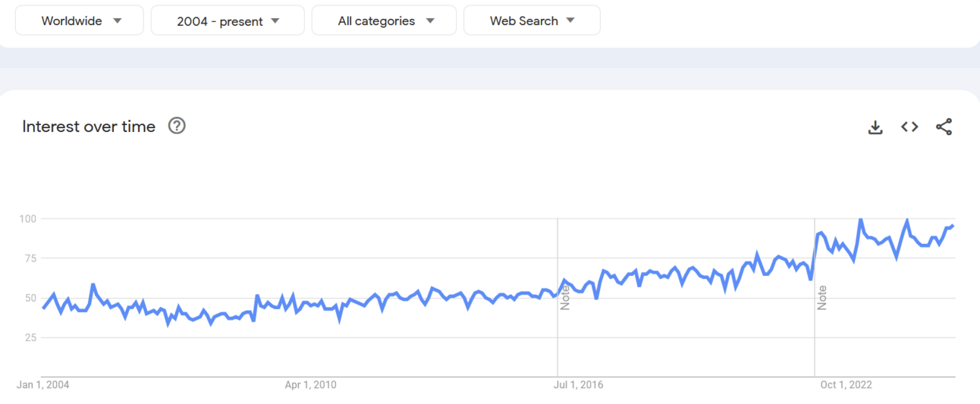Click the Note marker near Jul 2016
The width and height of the screenshot is (980, 404).
(565, 297)
